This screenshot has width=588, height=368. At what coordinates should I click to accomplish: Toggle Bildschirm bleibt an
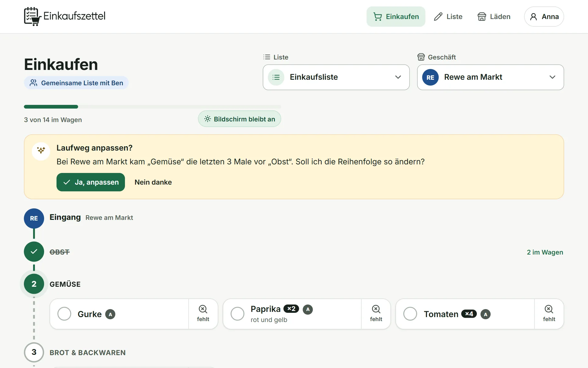point(239,119)
